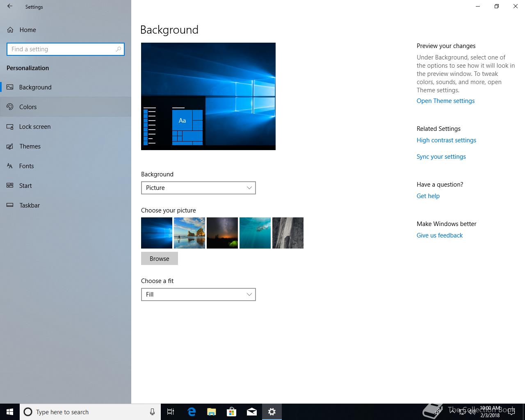Expand the Background type dropdown

pos(198,188)
